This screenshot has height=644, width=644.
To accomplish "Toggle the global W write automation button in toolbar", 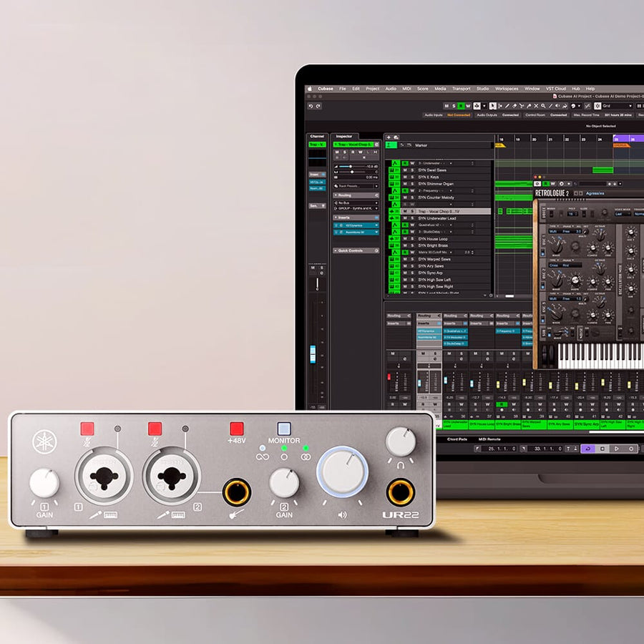I will click(x=468, y=106).
